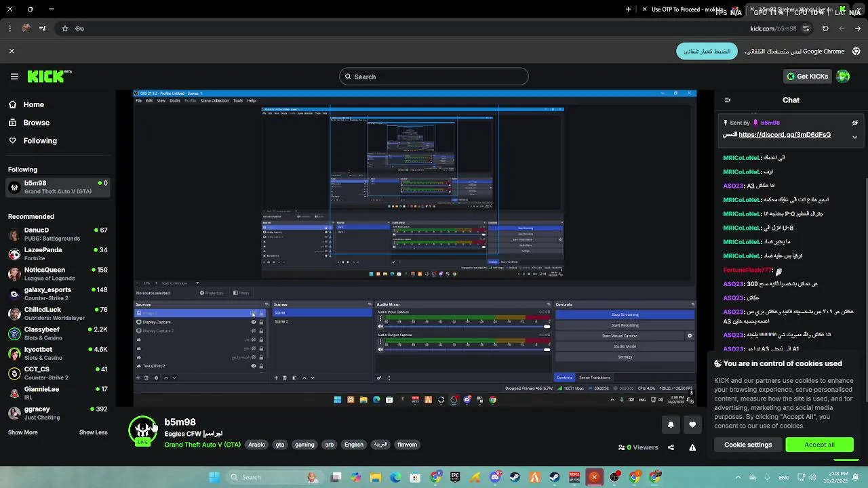Reload the page
This screenshot has width=868, height=488.
[825, 28]
